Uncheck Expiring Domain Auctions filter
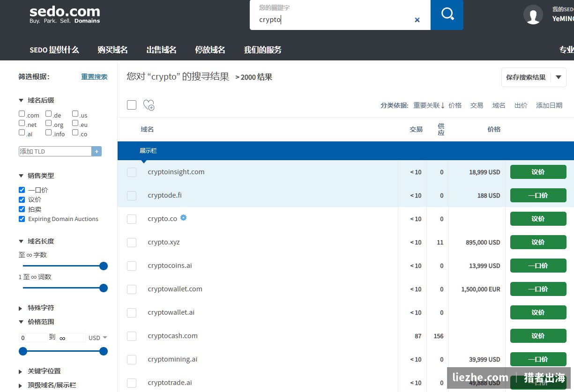The image size is (574, 392). pos(22,219)
